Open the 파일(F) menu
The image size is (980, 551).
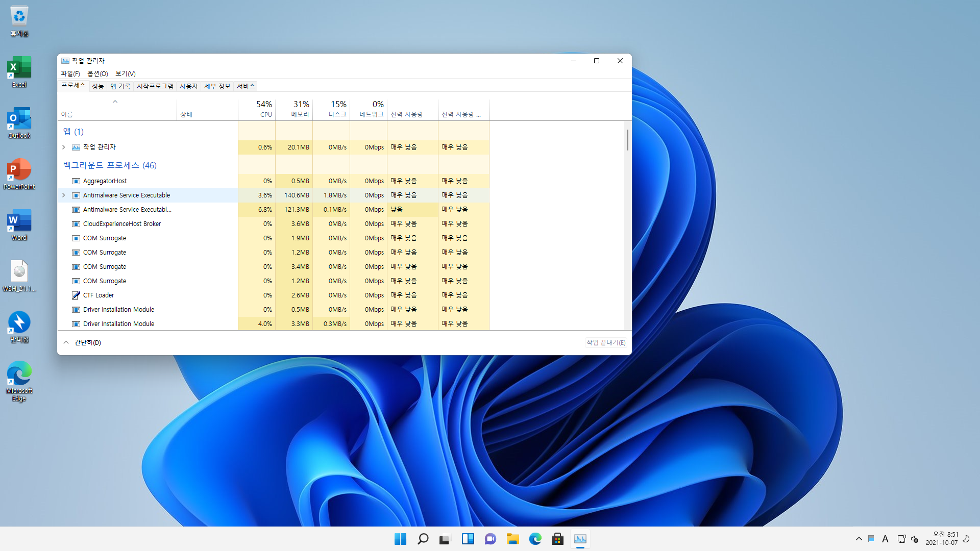(x=70, y=73)
